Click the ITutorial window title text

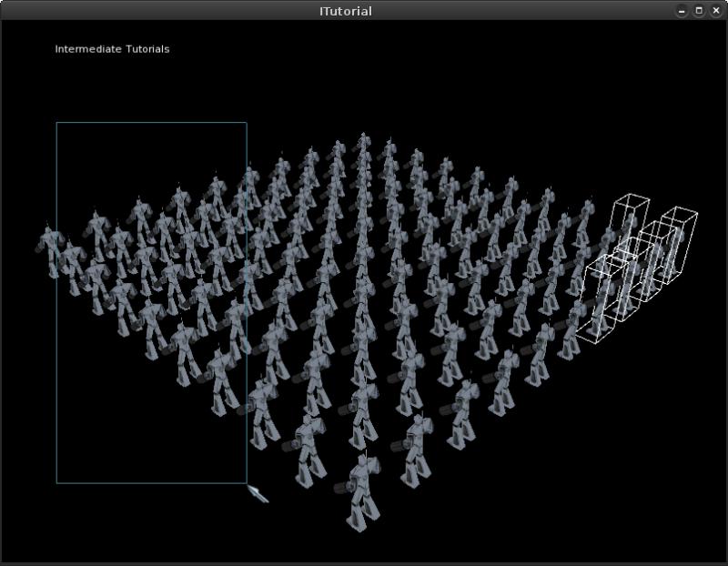[x=346, y=11]
